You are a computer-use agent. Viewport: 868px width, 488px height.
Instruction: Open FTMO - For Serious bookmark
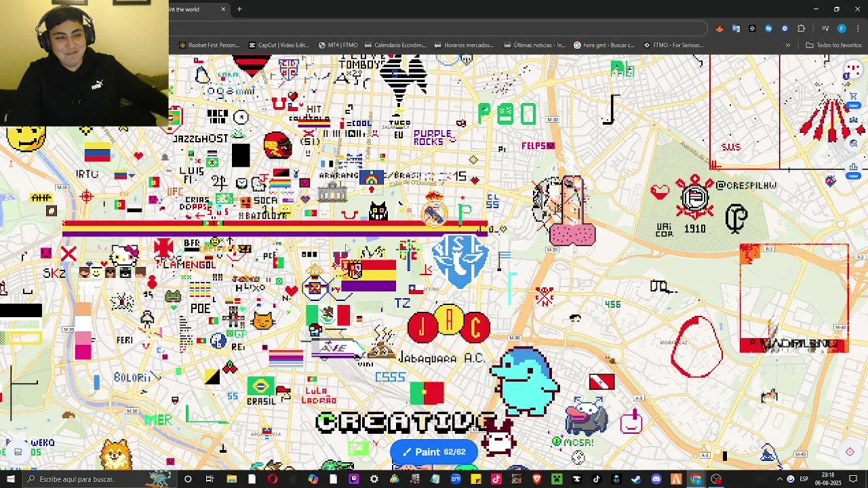point(673,45)
